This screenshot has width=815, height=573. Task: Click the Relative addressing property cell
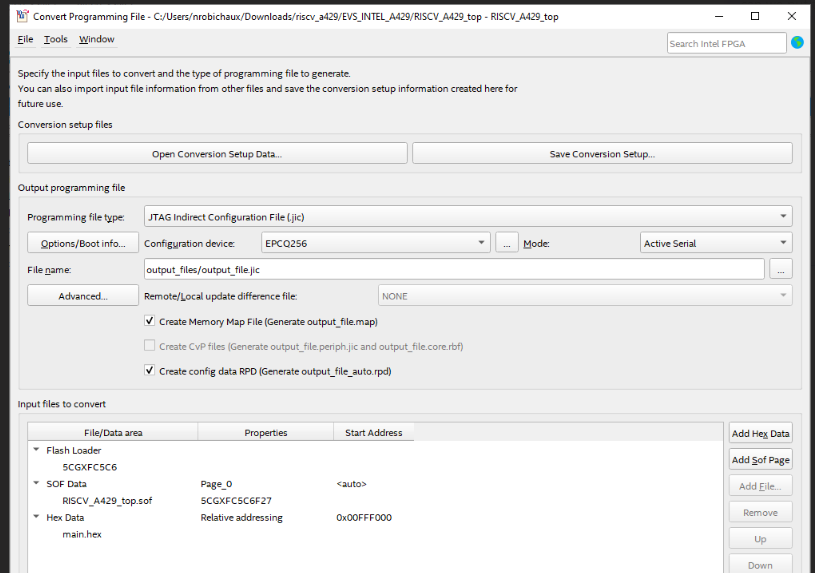(242, 518)
